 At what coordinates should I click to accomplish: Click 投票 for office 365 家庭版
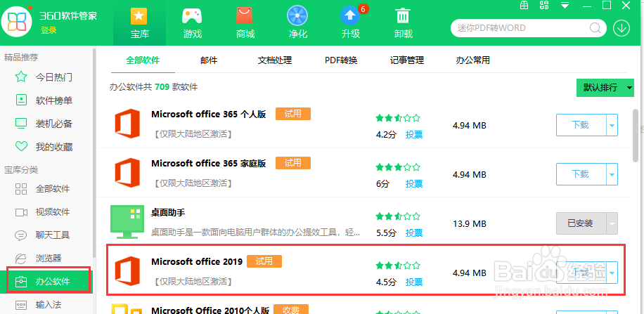pos(414,184)
